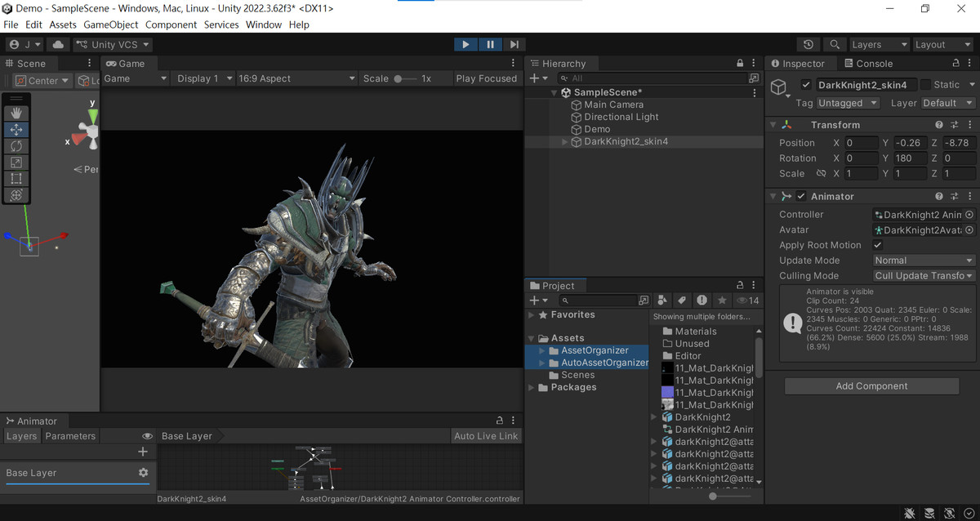The image size is (980, 521).
Task: Open the 16:9 Aspect dropdown
Action: point(296,78)
